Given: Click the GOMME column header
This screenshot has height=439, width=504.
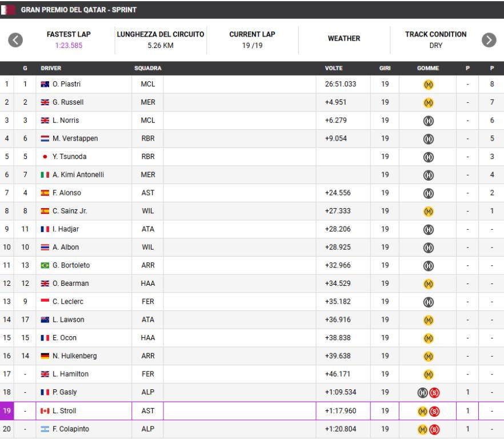Looking at the screenshot, I should point(428,68).
